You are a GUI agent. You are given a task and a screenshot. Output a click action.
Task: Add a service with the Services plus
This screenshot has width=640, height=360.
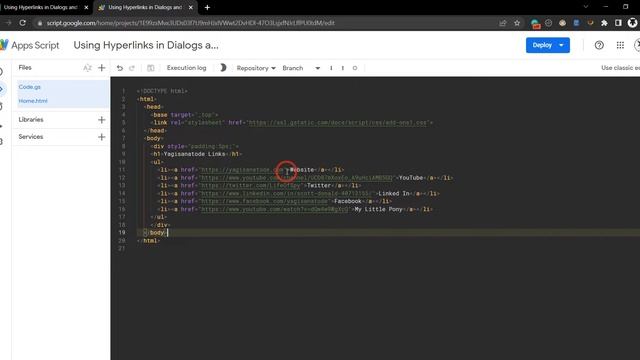coord(102,137)
